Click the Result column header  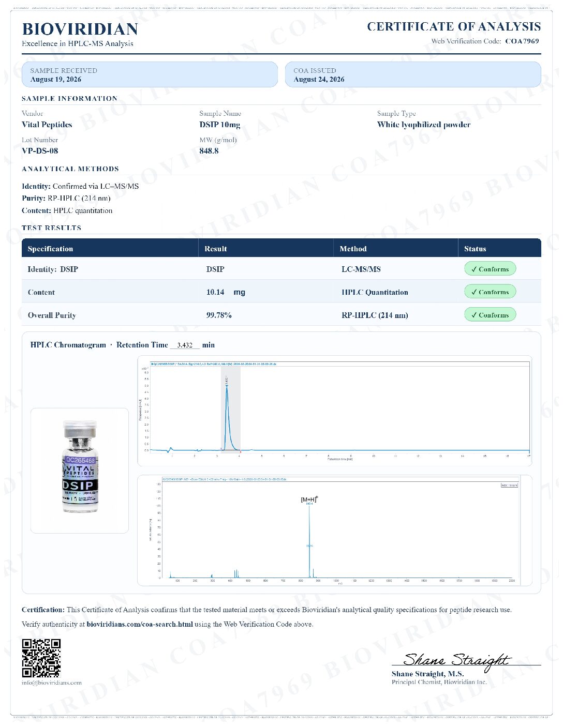(x=216, y=249)
